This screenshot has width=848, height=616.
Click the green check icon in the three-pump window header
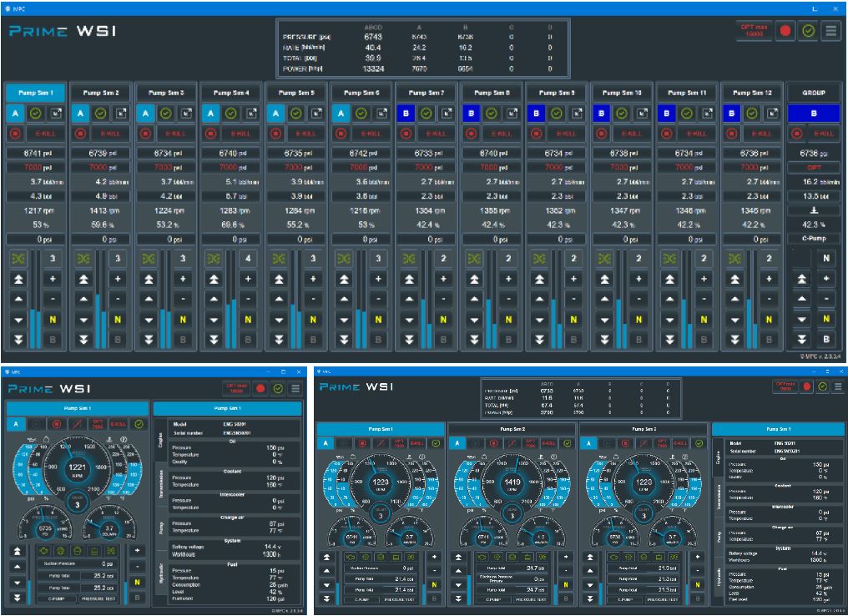(823, 386)
